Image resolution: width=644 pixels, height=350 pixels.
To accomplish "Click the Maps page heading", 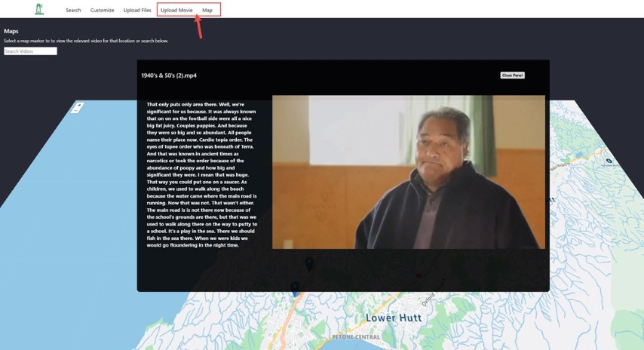I will pyautogui.click(x=11, y=31).
